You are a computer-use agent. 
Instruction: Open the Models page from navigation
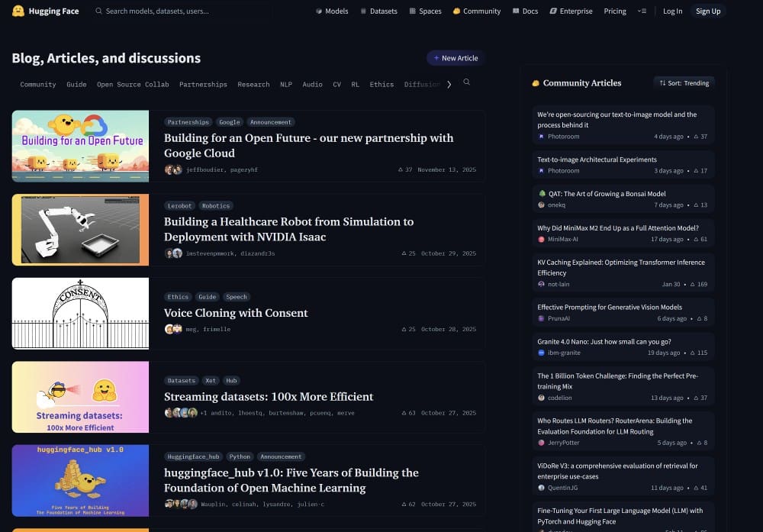coord(332,11)
